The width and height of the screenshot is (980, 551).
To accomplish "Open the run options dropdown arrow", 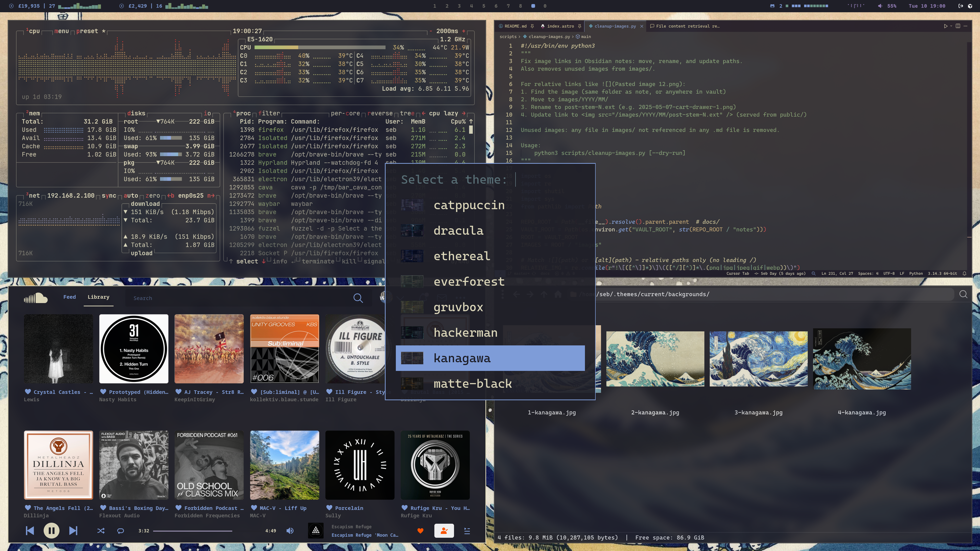I will (x=951, y=26).
